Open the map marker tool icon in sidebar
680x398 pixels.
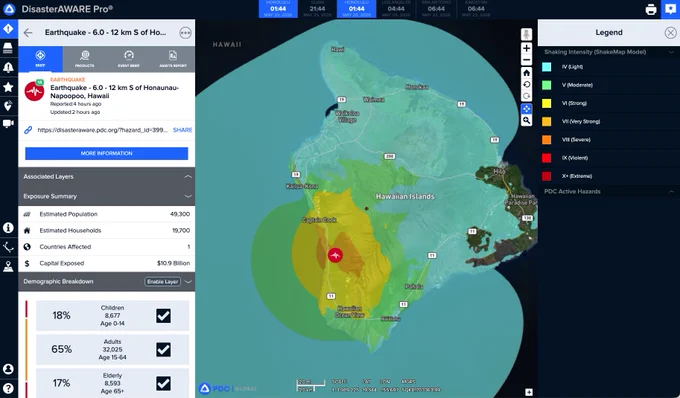click(8, 267)
